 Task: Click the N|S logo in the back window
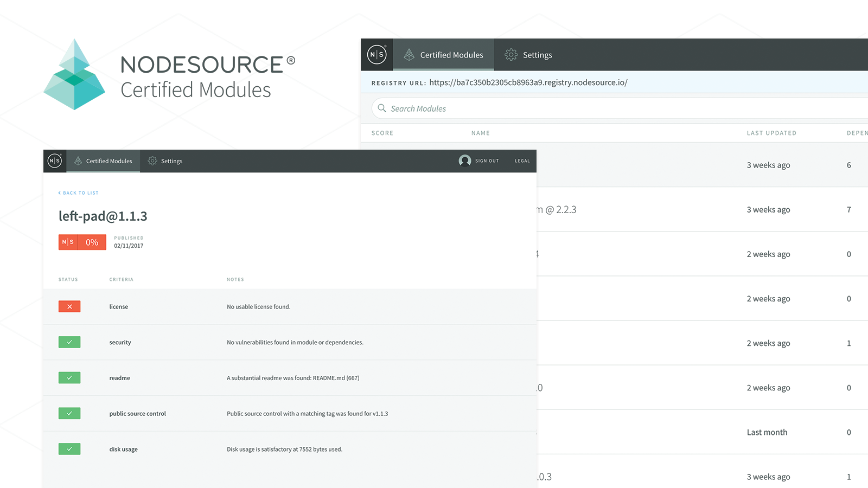[377, 54]
